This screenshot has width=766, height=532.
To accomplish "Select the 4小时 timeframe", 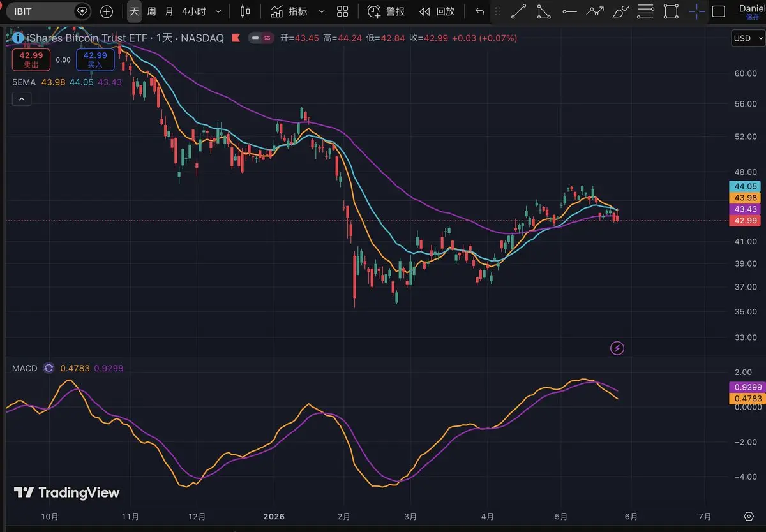I will pyautogui.click(x=193, y=11).
